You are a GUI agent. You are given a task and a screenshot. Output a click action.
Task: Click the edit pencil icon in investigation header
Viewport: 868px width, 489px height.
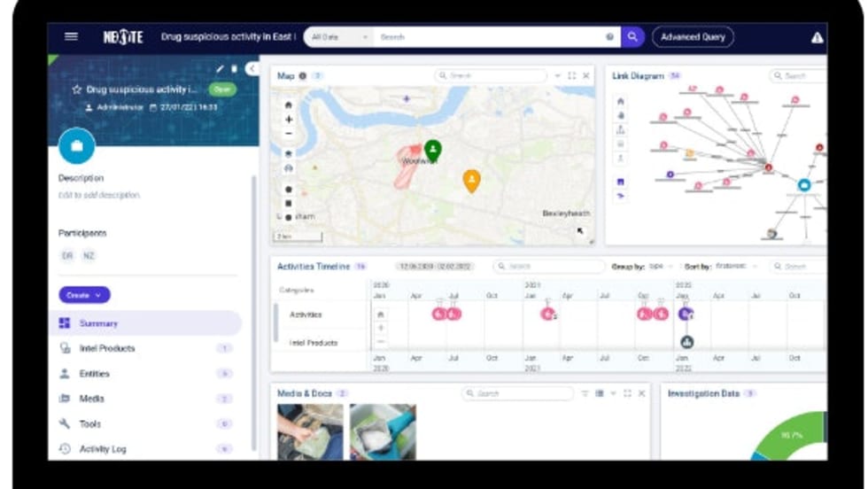point(221,68)
